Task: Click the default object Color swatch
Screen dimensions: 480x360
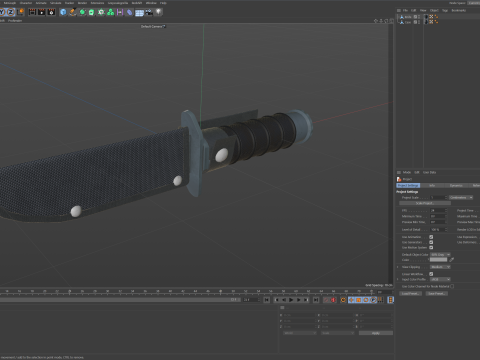Action: (x=438, y=260)
